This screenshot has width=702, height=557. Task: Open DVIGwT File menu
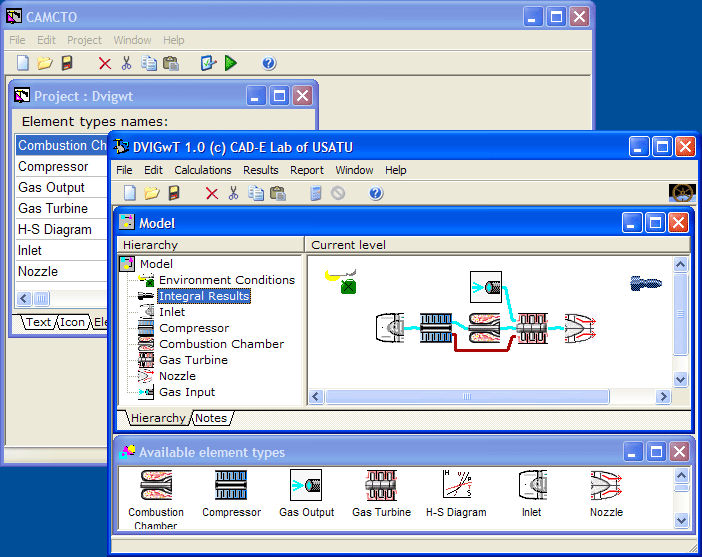(124, 170)
